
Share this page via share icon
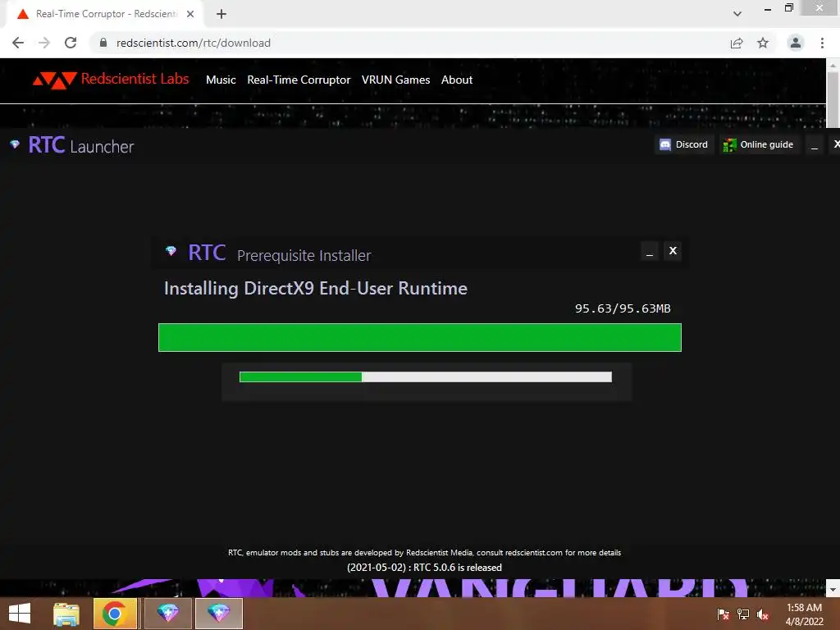tap(737, 43)
